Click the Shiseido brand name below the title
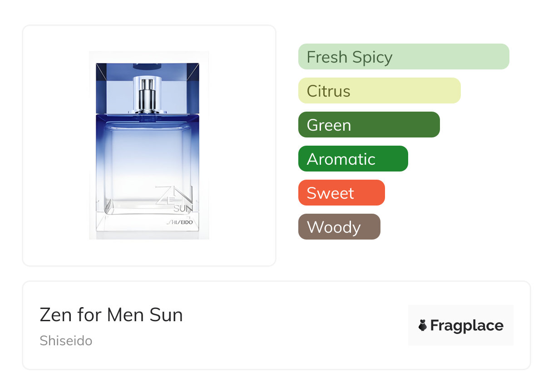The height and width of the screenshot is (392, 553). [66, 341]
